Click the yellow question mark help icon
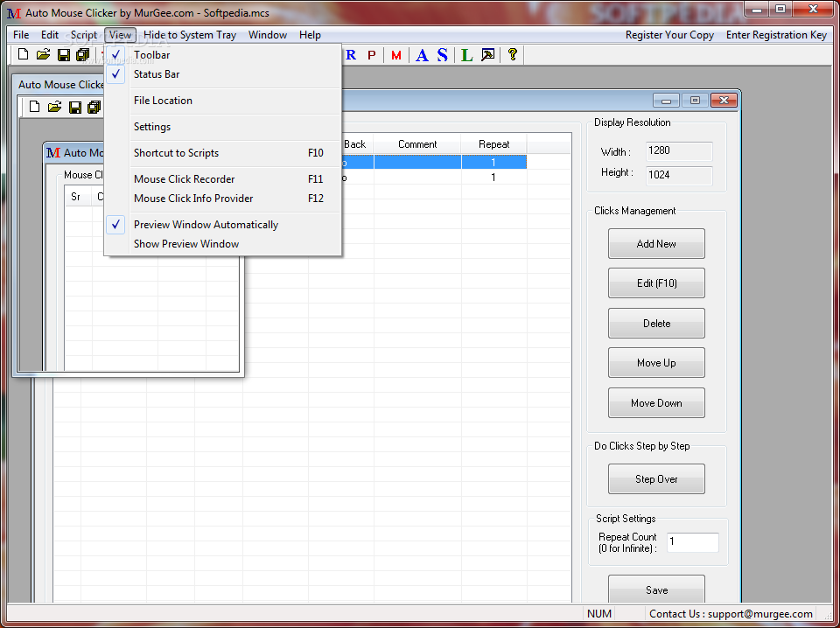 (x=512, y=54)
